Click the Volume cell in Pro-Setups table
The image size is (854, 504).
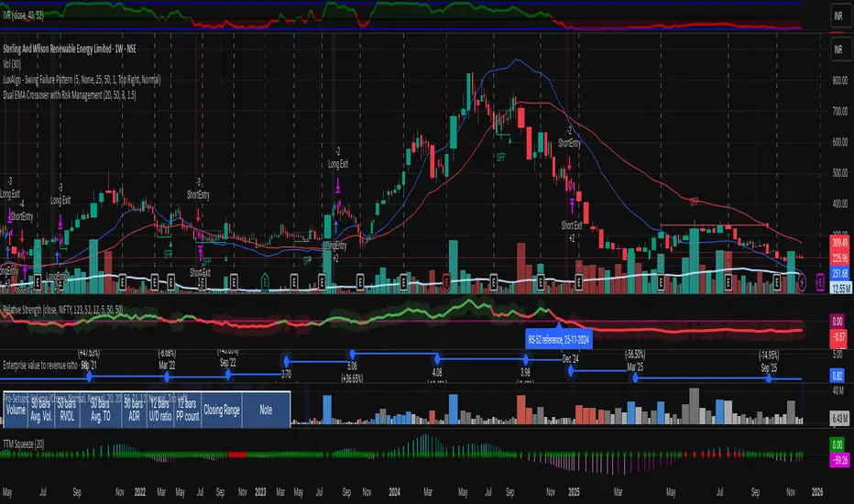click(x=16, y=410)
